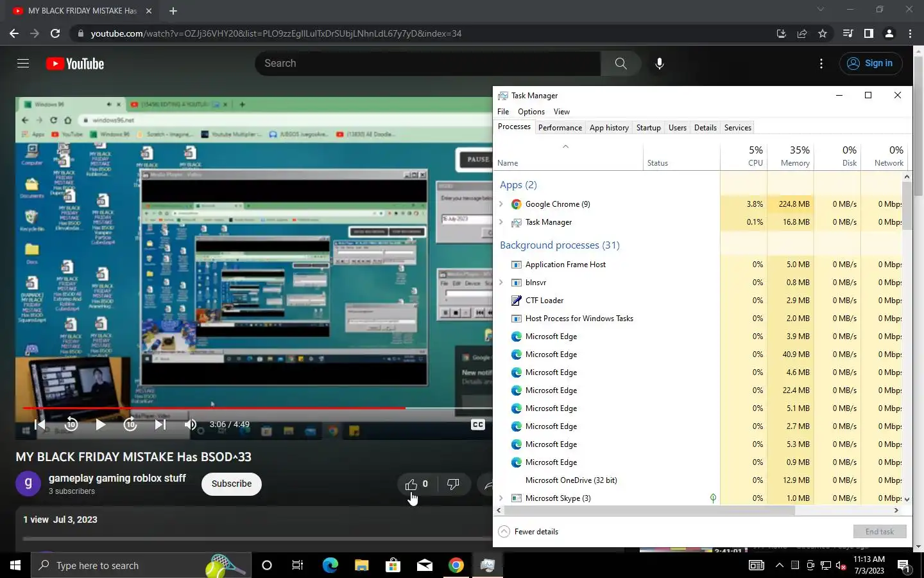Subscribe to the channel

click(232, 484)
